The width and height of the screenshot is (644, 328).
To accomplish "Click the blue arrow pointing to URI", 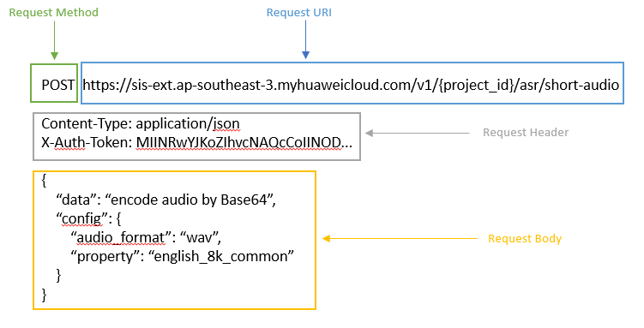I will click(305, 39).
